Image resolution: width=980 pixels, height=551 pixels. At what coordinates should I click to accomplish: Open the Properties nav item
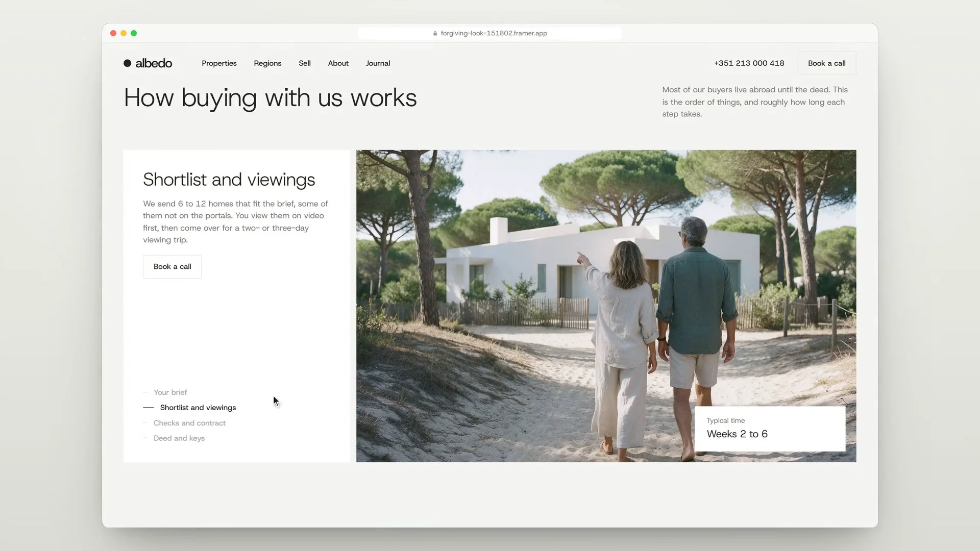(x=219, y=63)
